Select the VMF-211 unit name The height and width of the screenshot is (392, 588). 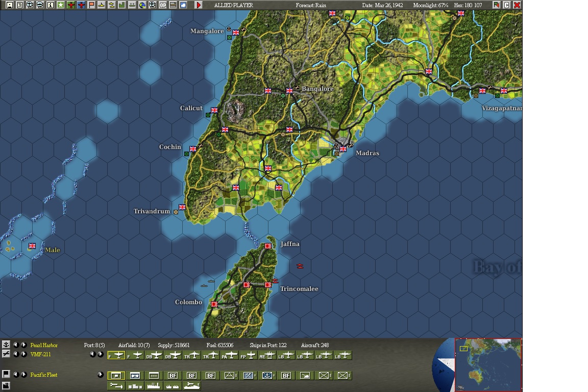pos(40,354)
